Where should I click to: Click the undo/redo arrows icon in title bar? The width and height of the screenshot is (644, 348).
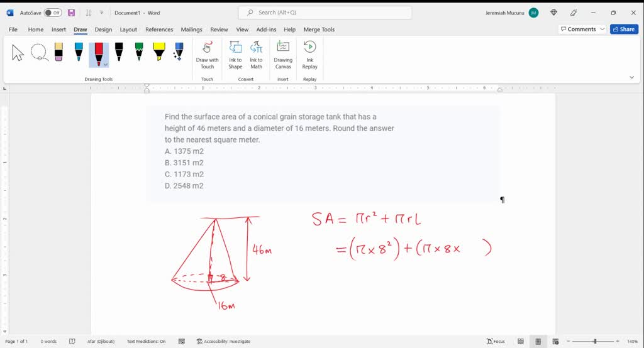pos(88,13)
